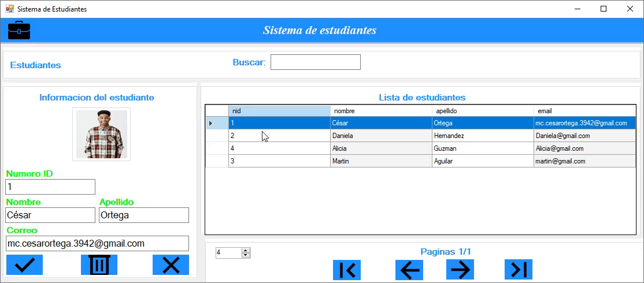Click the briefcase icon in header

click(x=19, y=30)
